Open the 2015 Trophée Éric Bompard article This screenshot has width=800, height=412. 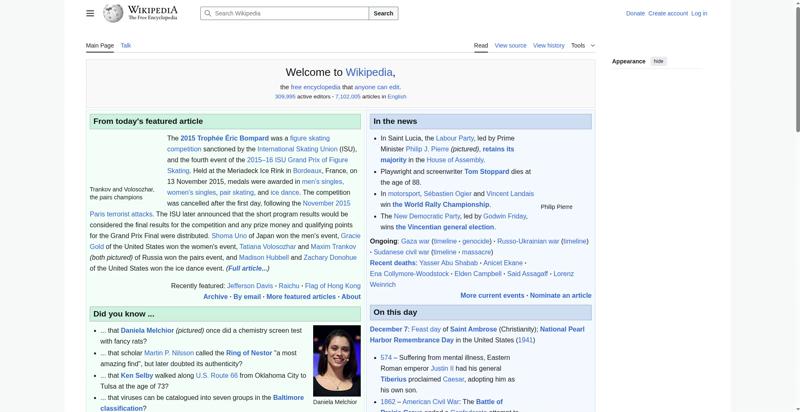224,138
